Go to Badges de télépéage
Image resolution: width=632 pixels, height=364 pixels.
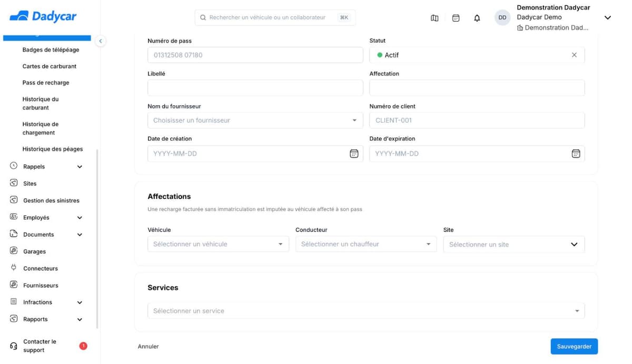coord(51,50)
